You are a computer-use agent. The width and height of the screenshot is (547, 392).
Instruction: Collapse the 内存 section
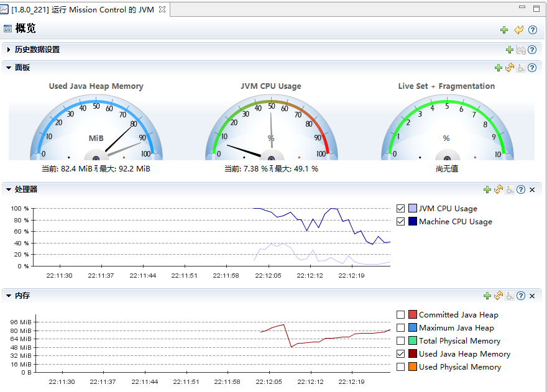pos(8,296)
